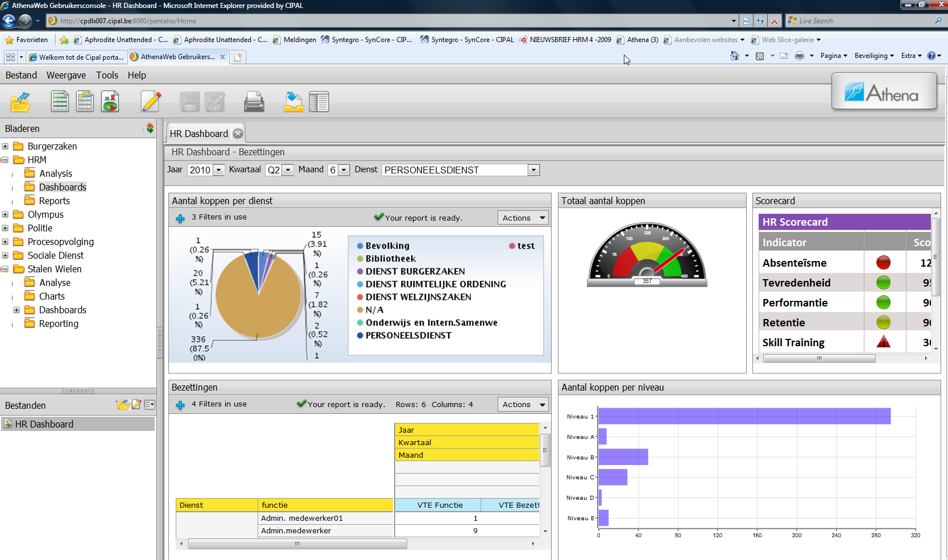This screenshot has width=948, height=560.
Task: Expand the Burgerzaken folder
Action: pos(5,146)
